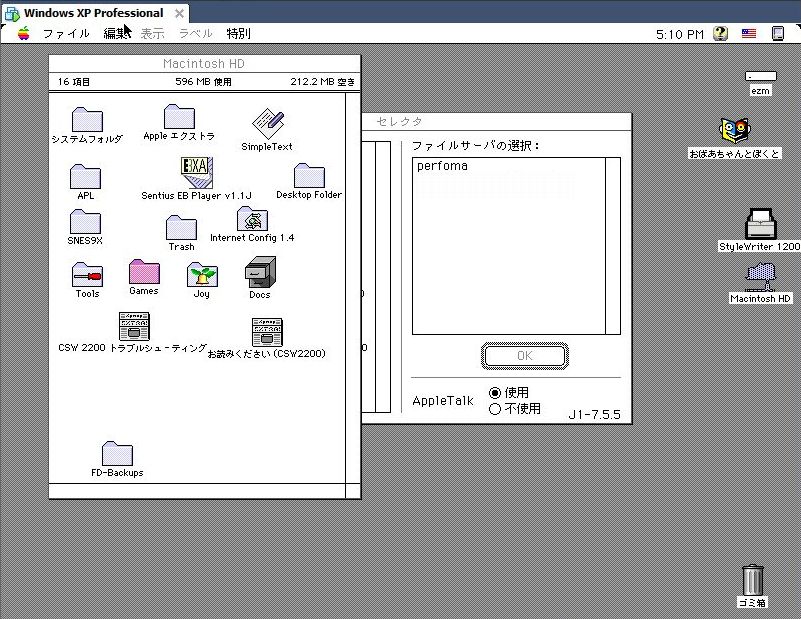This screenshot has height=619, width=801.
Task: Open the 編集 menu
Action: point(116,34)
